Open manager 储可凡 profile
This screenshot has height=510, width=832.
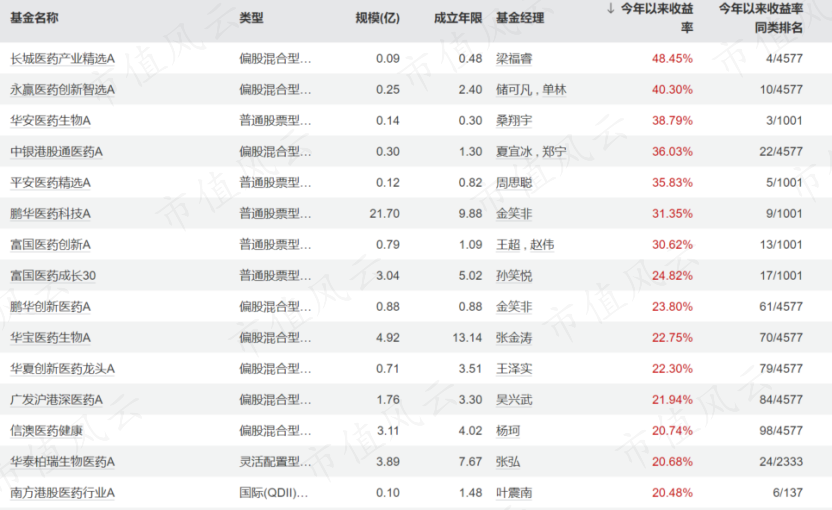click(514, 89)
